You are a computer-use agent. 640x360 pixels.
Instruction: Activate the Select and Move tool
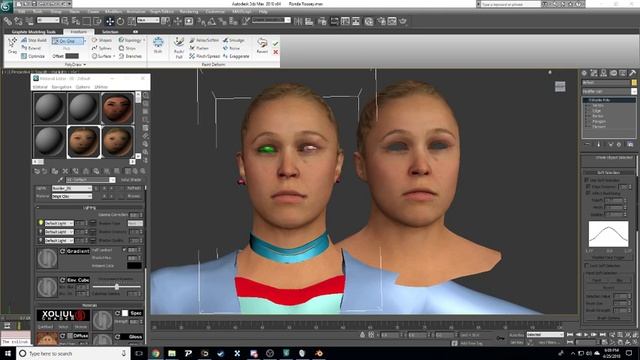109,21
